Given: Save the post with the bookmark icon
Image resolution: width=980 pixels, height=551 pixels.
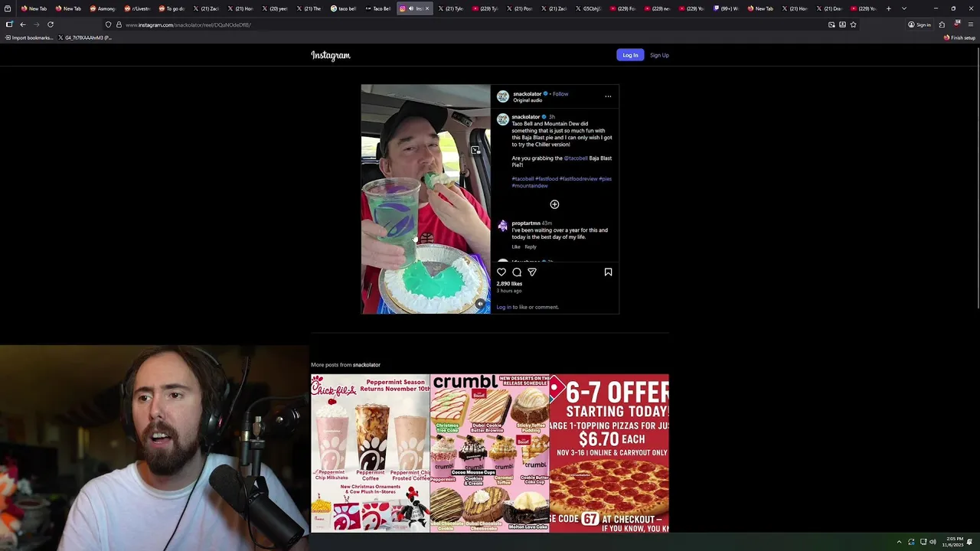Looking at the screenshot, I should (x=608, y=272).
